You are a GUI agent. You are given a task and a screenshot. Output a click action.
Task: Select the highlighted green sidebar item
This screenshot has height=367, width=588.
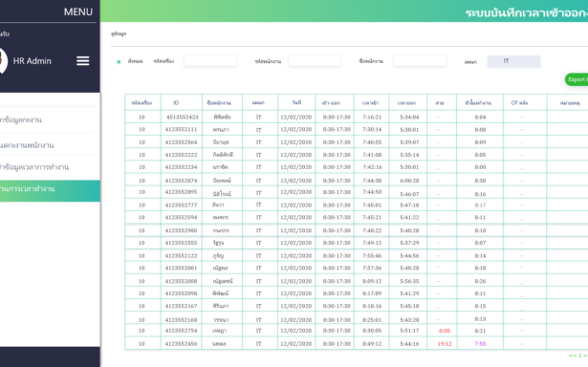click(x=50, y=191)
